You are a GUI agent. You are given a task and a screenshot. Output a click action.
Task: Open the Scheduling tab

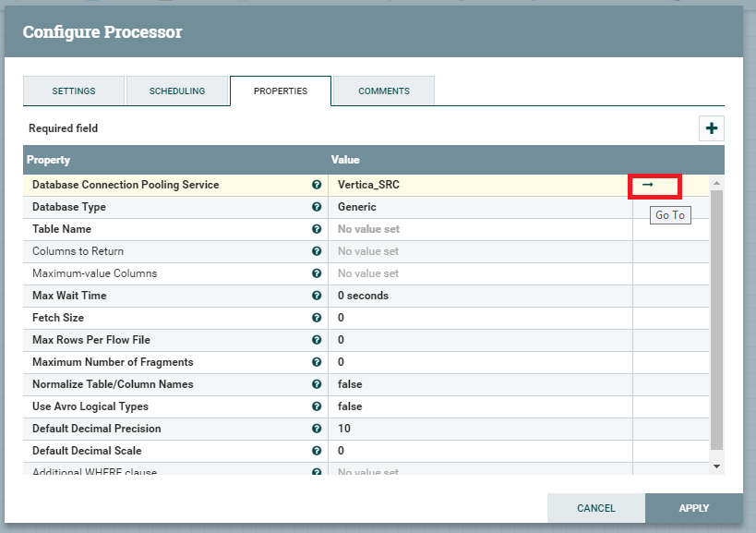click(x=177, y=91)
